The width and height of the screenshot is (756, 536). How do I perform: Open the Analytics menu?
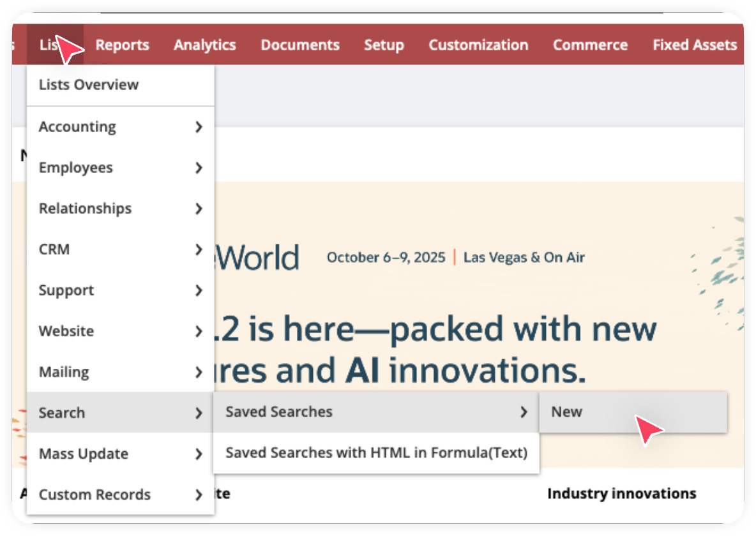click(x=204, y=45)
